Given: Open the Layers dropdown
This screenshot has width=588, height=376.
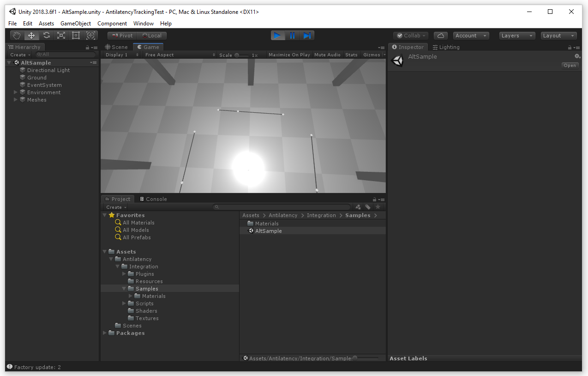Looking at the screenshot, I should (x=517, y=36).
